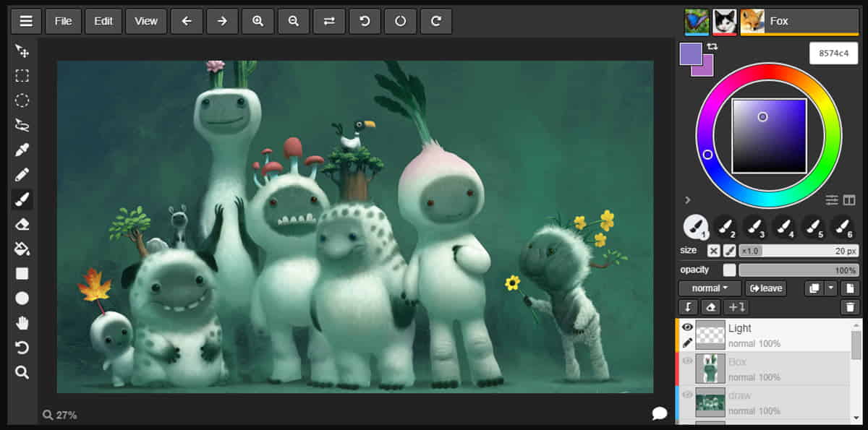868x430 pixels.
Task: Delete layer using the trash icon
Action: pos(850,307)
